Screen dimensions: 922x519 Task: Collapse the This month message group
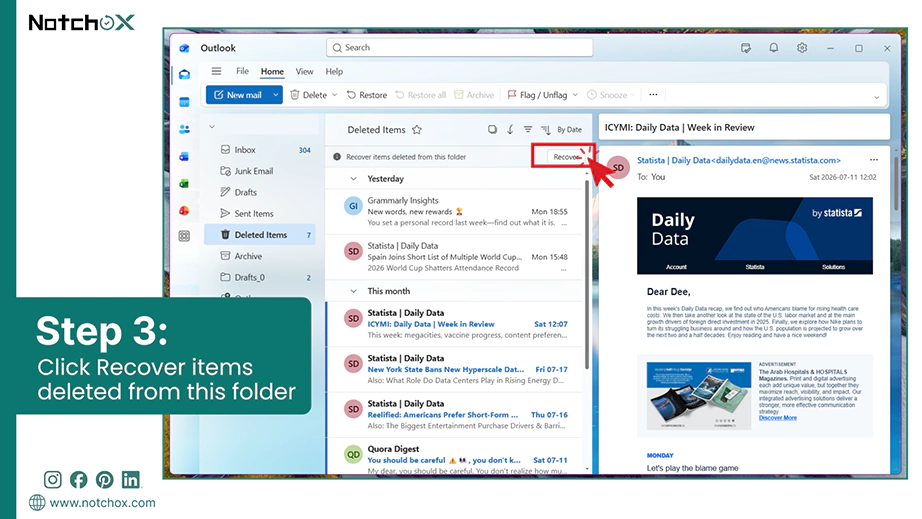353,291
